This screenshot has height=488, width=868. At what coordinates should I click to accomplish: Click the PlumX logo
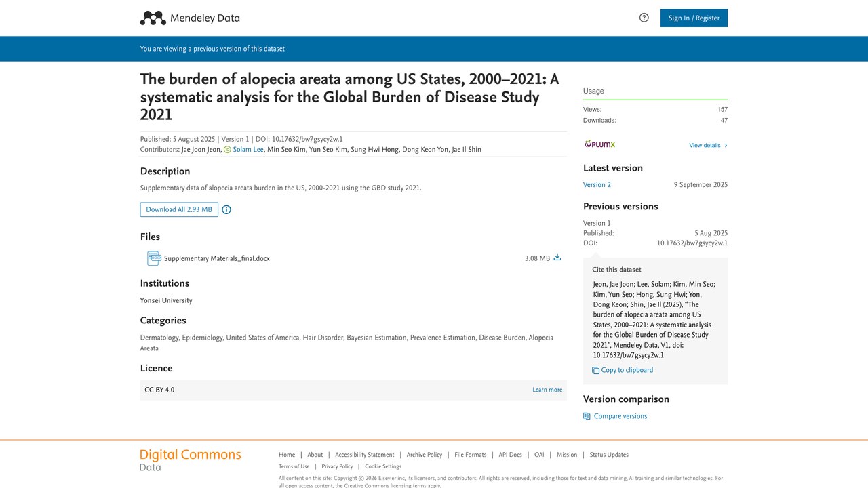point(599,144)
